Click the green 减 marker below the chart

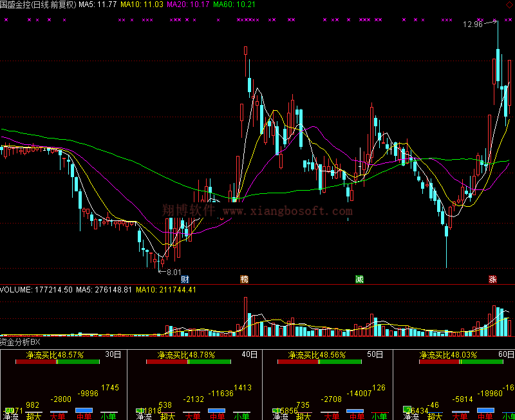coord(359,280)
